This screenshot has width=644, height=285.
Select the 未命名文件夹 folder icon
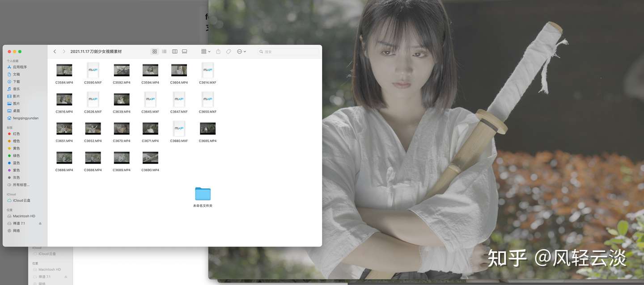coord(203,194)
